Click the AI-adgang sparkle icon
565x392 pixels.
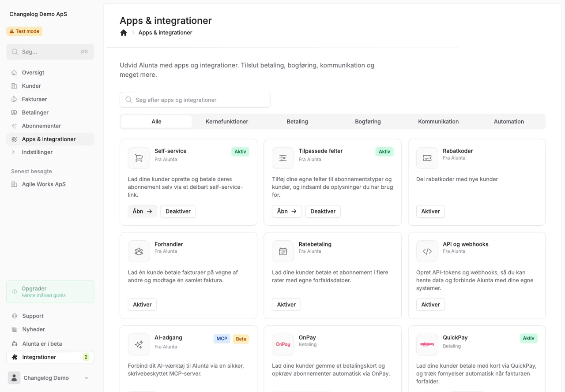click(139, 345)
